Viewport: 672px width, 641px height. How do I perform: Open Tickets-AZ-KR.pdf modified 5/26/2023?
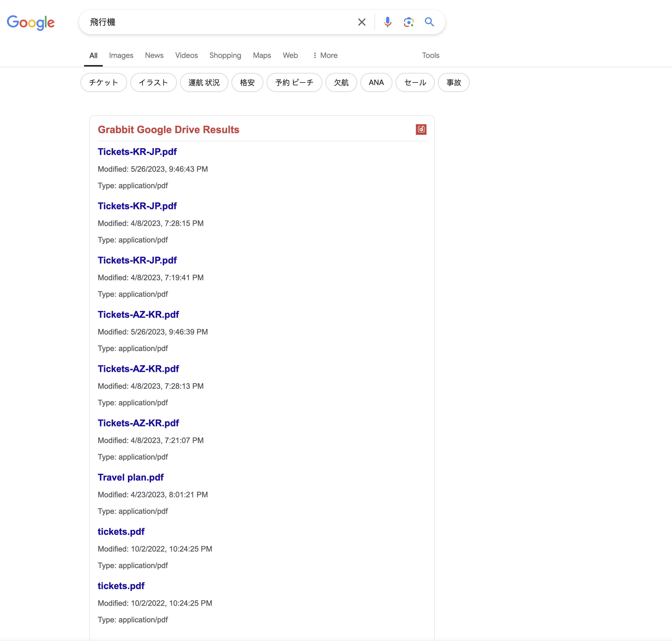138,314
